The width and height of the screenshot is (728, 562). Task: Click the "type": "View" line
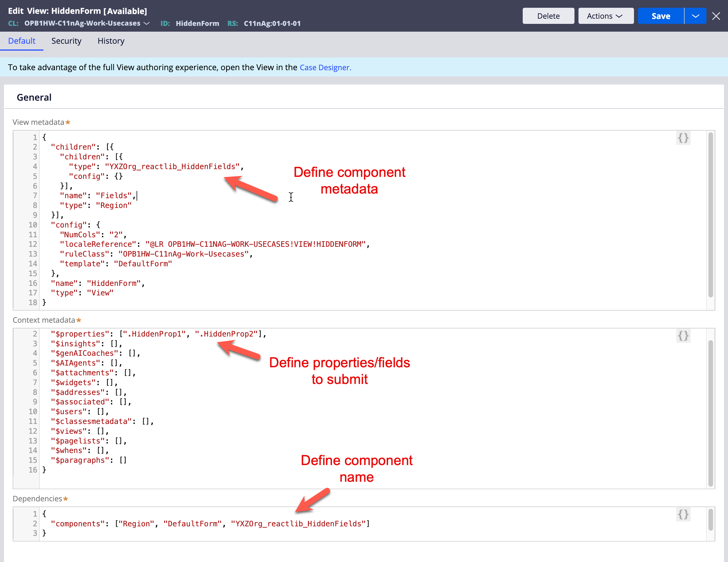[82, 293]
